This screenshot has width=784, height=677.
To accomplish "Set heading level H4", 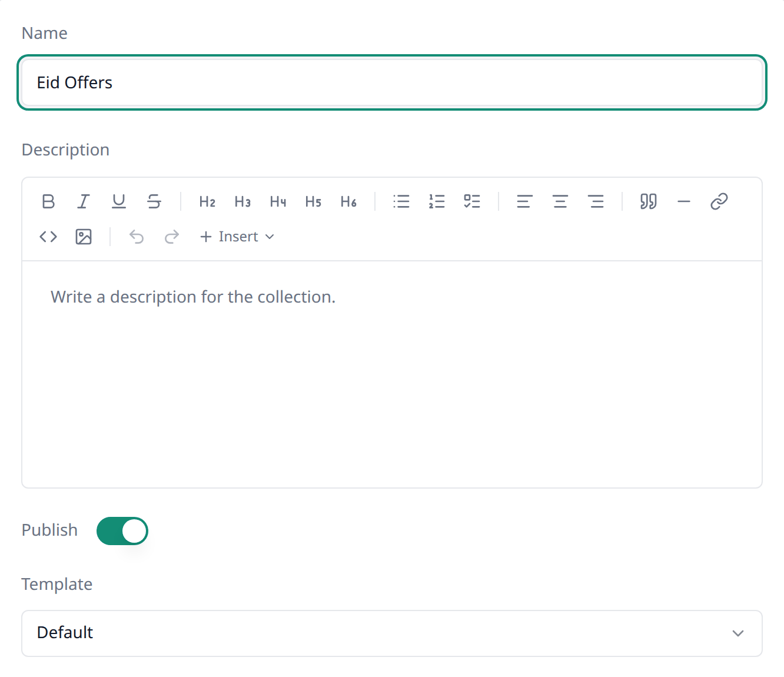I will 278,201.
